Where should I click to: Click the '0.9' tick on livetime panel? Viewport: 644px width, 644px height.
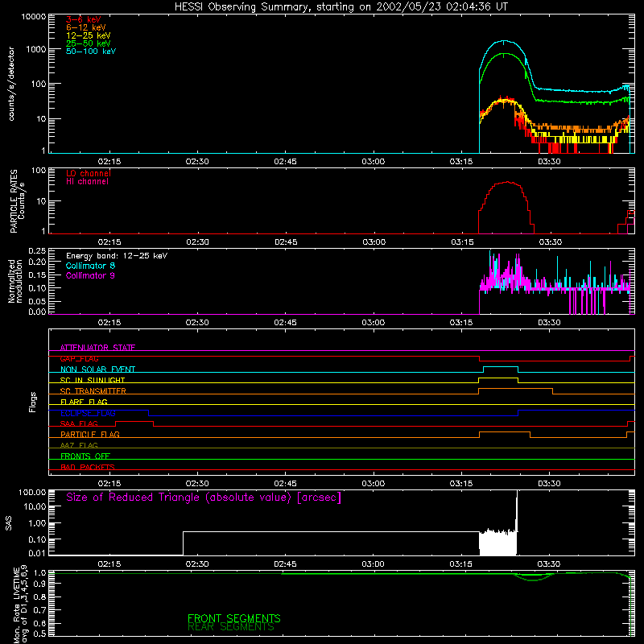pyautogui.click(x=39, y=583)
